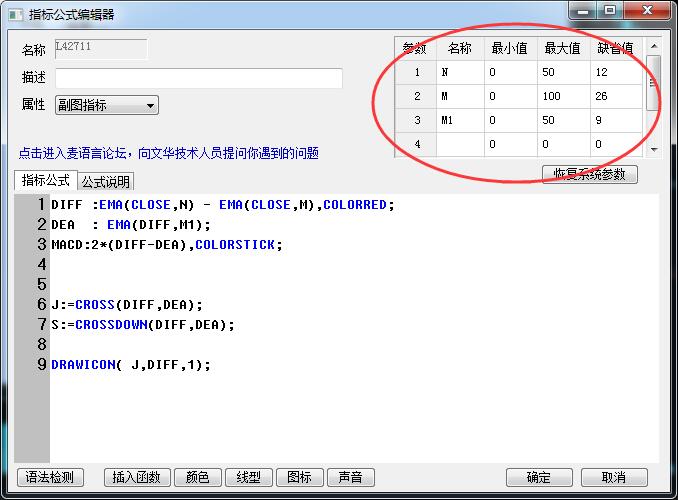Click default value cell 9
The height and width of the screenshot is (500, 678).
pos(616,120)
